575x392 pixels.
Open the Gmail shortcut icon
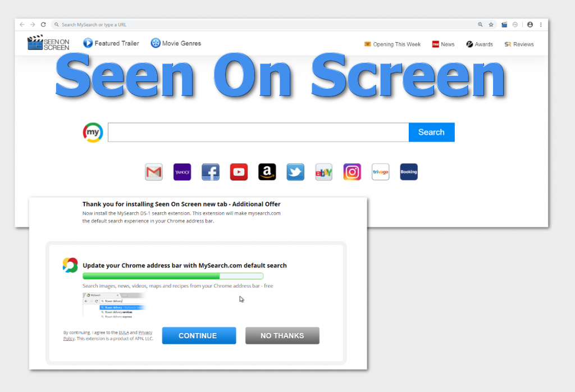pos(154,172)
